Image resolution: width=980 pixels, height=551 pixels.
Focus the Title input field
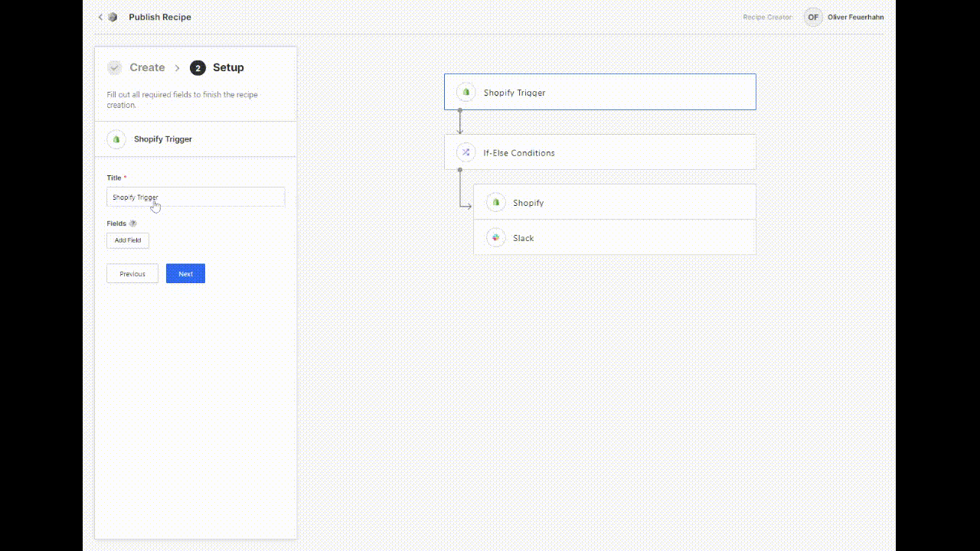pyautogui.click(x=196, y=197)
